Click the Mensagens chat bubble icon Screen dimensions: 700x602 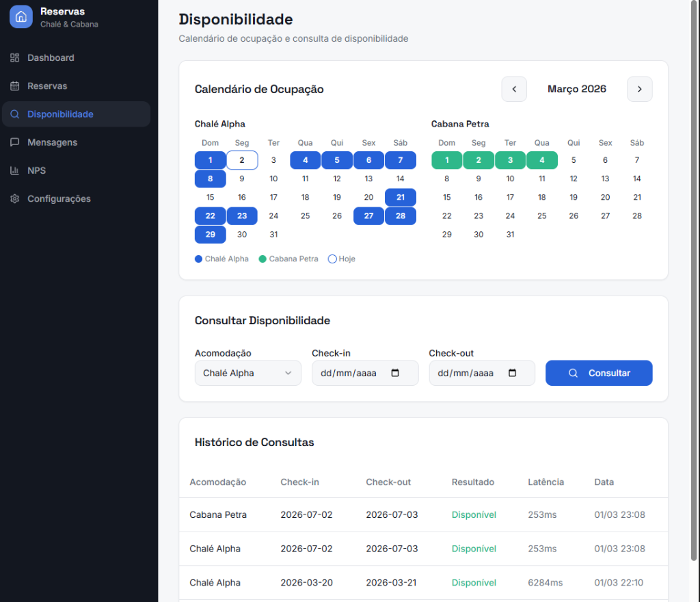15,142
